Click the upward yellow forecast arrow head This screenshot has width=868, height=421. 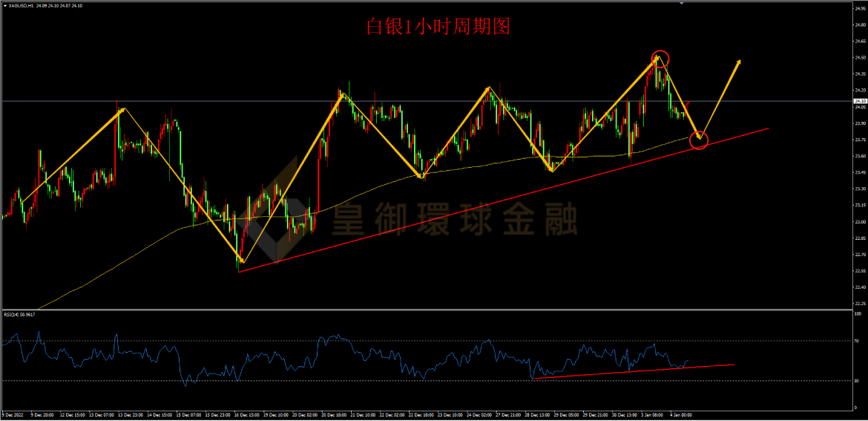pyautogui.click(x=738, y=63)
